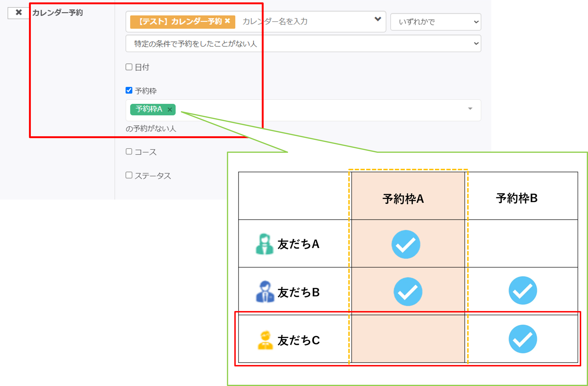The width and height of the screenshot is (588, 386).
Task: Click the 友だちB row label
Action: (x=298, y=292)
